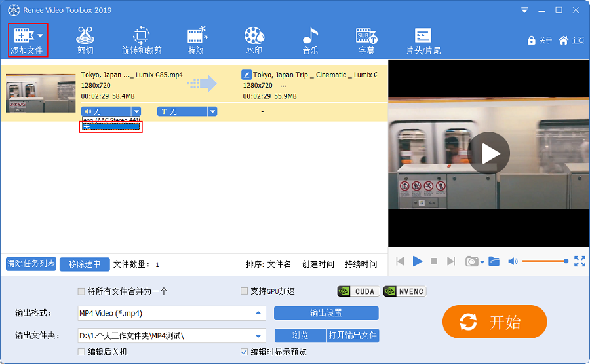This screenshot has height=364, width=590.
Task: Click the 关于 lock icon
Action: click(531, 40)
